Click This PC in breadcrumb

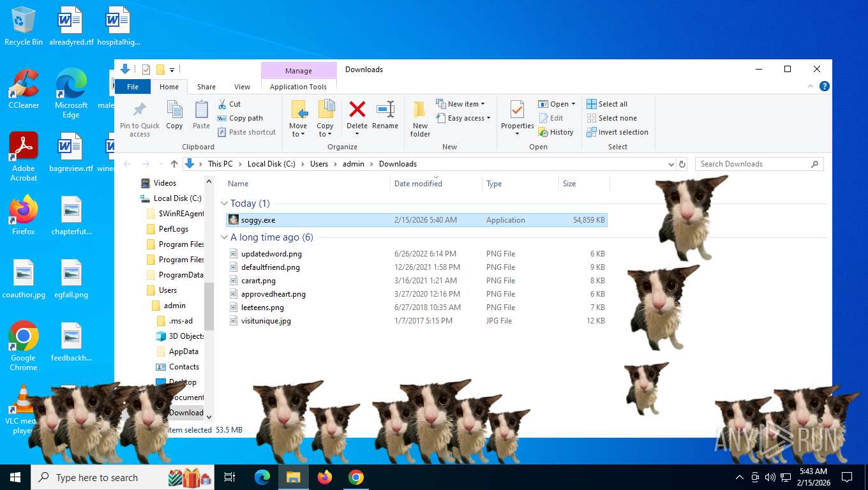220,164
